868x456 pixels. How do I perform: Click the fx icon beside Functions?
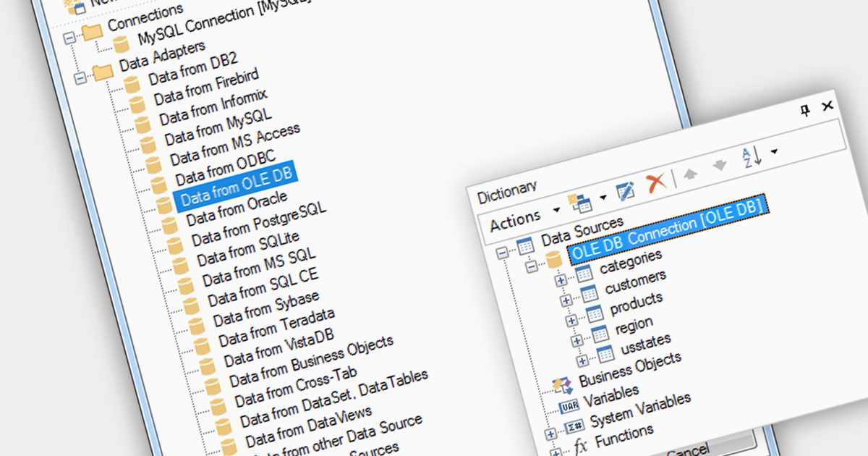click(580, 447)
